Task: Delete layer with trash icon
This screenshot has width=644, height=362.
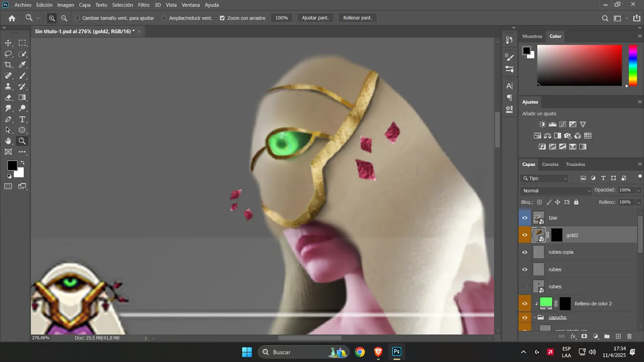Action: 629,336
